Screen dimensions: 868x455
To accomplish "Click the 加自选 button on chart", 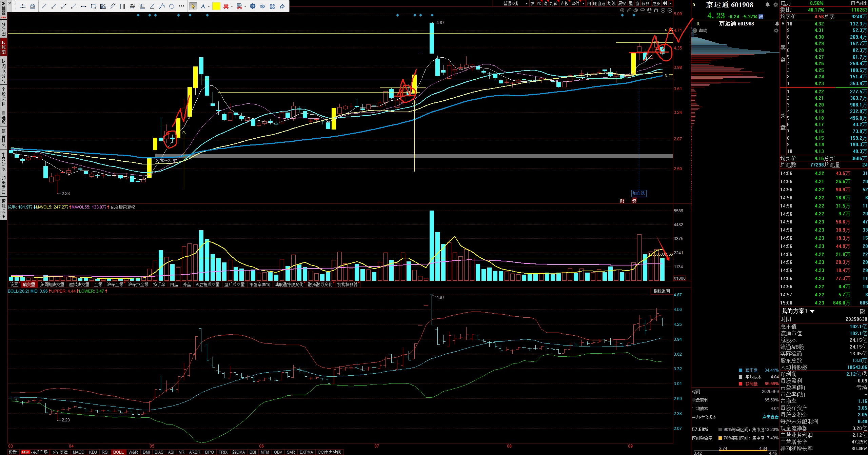I will click(638, 193).
